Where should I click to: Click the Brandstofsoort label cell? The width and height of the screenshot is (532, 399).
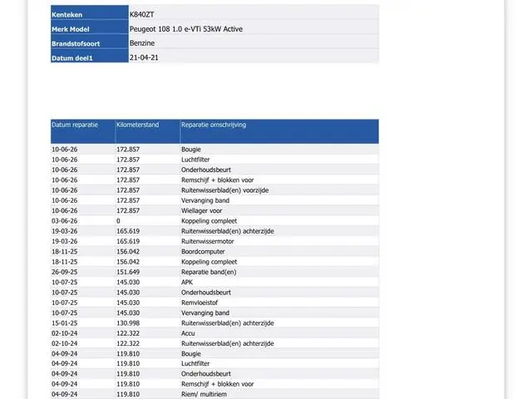pos(90,42)
